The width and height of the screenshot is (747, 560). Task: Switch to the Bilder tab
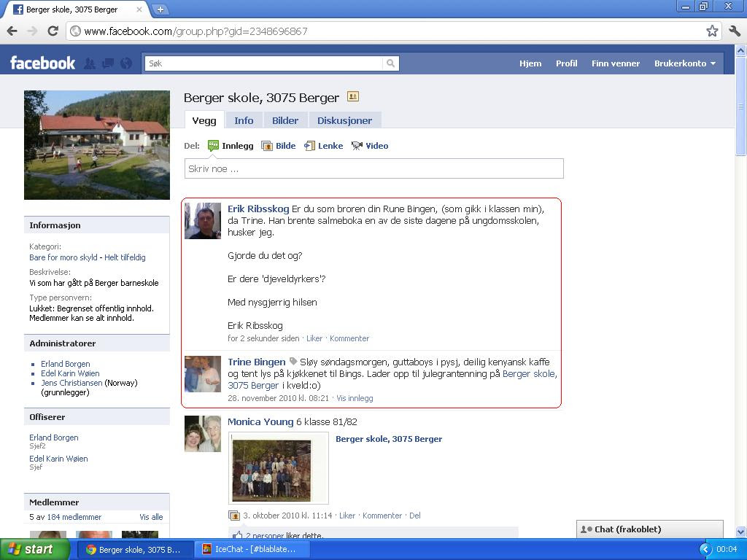[x=285, y=120]
